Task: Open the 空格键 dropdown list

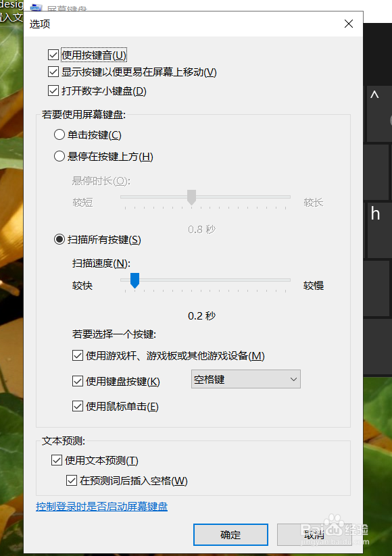Action: pos(246,379)
